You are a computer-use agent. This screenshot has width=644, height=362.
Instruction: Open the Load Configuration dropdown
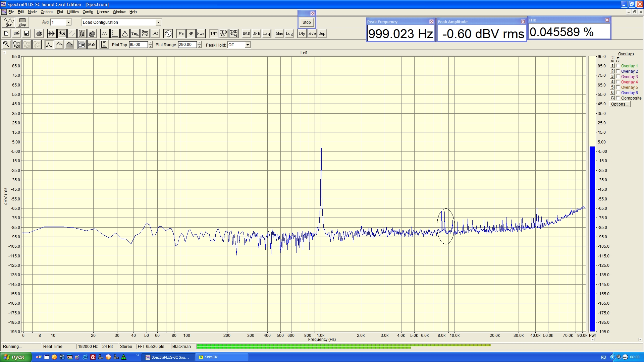158,22
